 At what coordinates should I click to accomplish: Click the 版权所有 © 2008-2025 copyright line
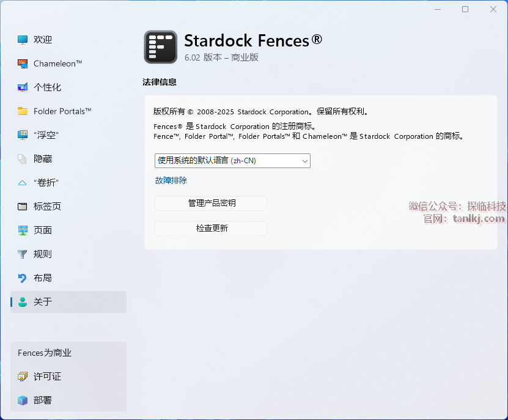[261, 112]
